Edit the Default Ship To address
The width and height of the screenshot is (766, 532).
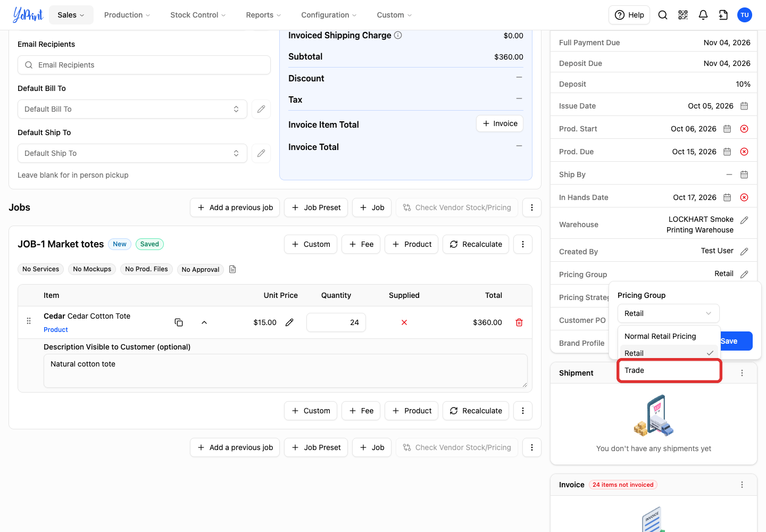261,153
